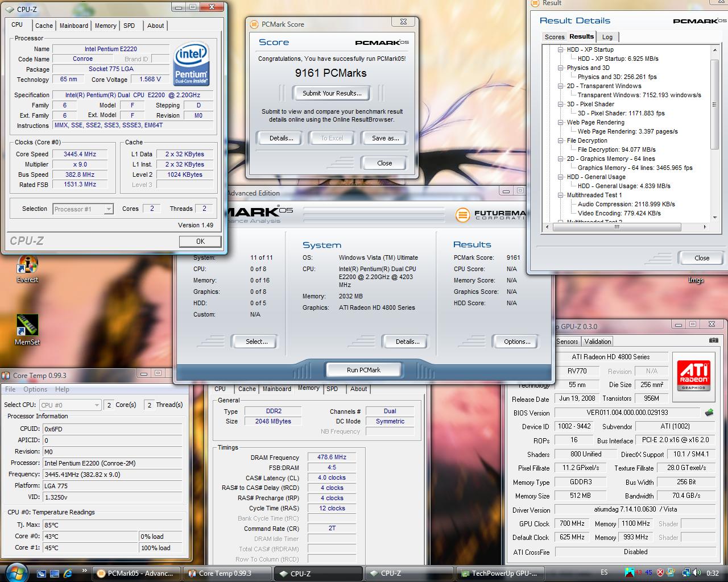Collapse the 2D - Transparent Windows node
The height and width of the screenshot is (582, 728).
560,86
